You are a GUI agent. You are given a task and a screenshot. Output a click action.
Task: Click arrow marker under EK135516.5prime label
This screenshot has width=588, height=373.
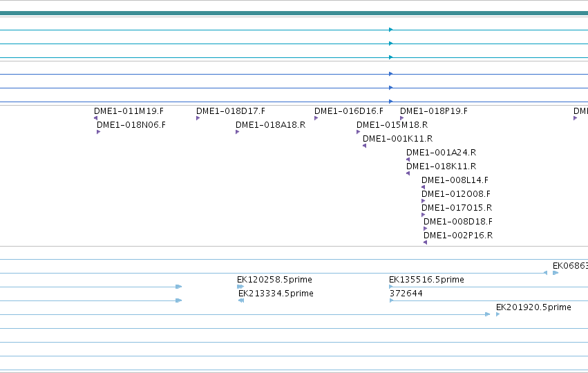pyautogui.click(x=391, y=287)
